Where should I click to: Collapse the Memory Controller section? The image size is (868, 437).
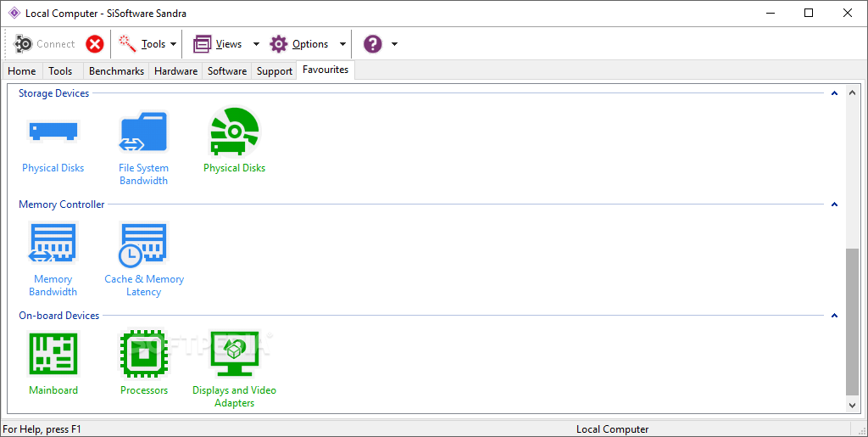[x=834, y=204]
